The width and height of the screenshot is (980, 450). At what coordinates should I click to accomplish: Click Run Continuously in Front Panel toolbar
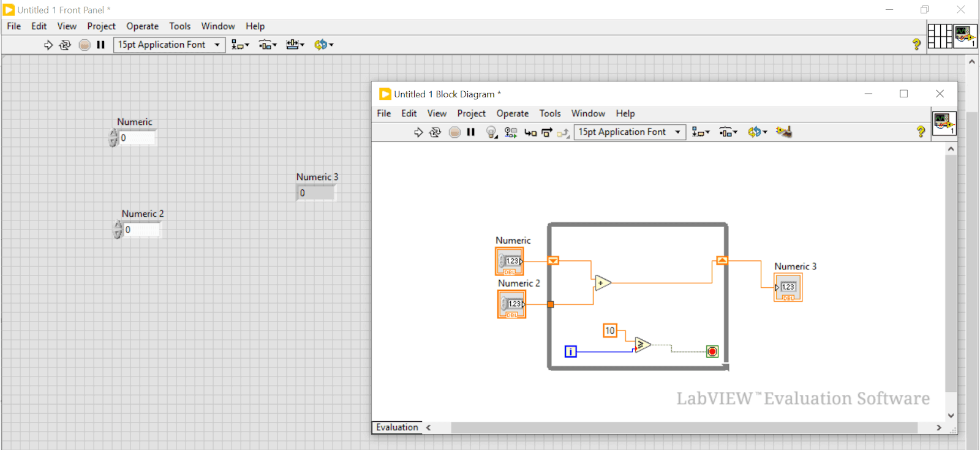[65, 45]
